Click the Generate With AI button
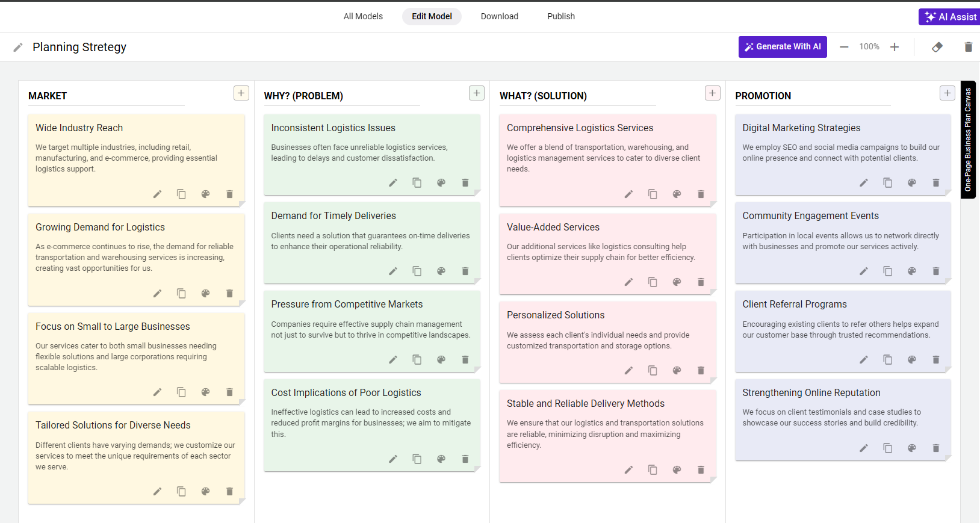The width and height of the screenshot is (980, 523). pos(782,47)
